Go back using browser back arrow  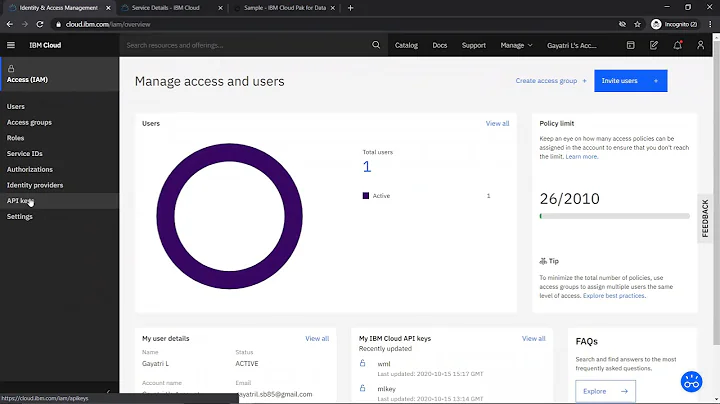click(x=10, y=24)
